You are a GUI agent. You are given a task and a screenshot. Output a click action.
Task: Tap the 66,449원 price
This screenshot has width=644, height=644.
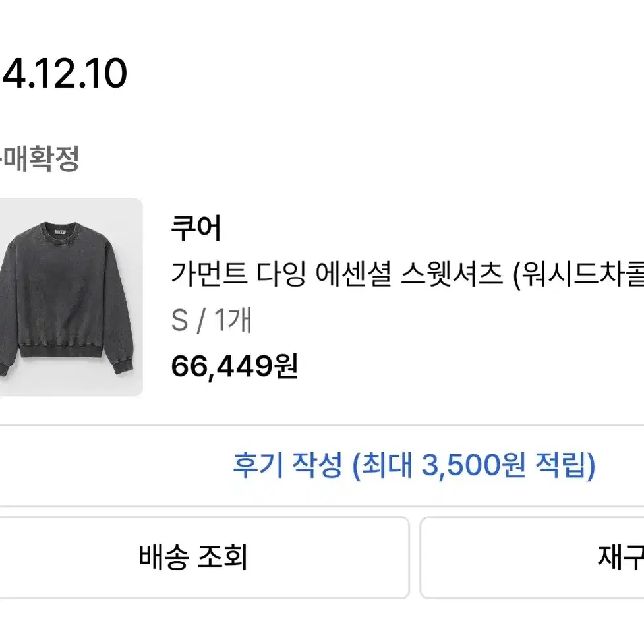[x=235, y=366]
